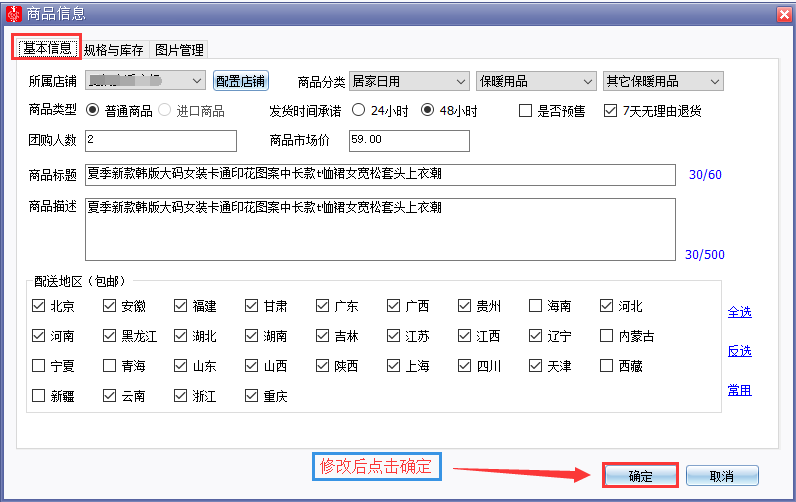Open the 居家日用 category dropdown
The image size is (796, 502).
pyautogui.click(x=409, y=81)
